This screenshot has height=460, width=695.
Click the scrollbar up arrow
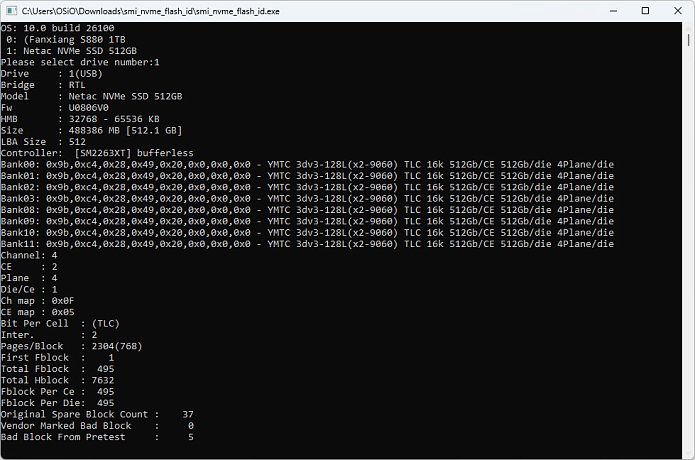click(688, 27)
